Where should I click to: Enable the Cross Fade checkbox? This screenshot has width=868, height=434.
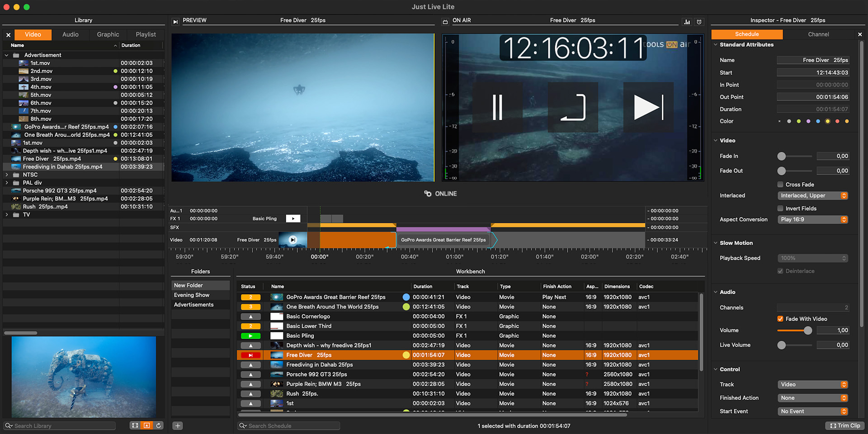click(x=780, y=184)
